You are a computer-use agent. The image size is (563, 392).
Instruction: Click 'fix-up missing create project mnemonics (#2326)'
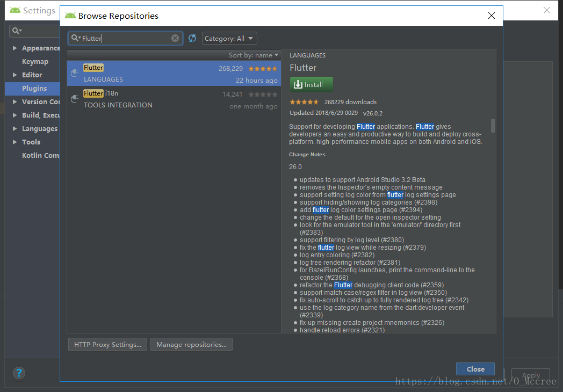point(372,322)
